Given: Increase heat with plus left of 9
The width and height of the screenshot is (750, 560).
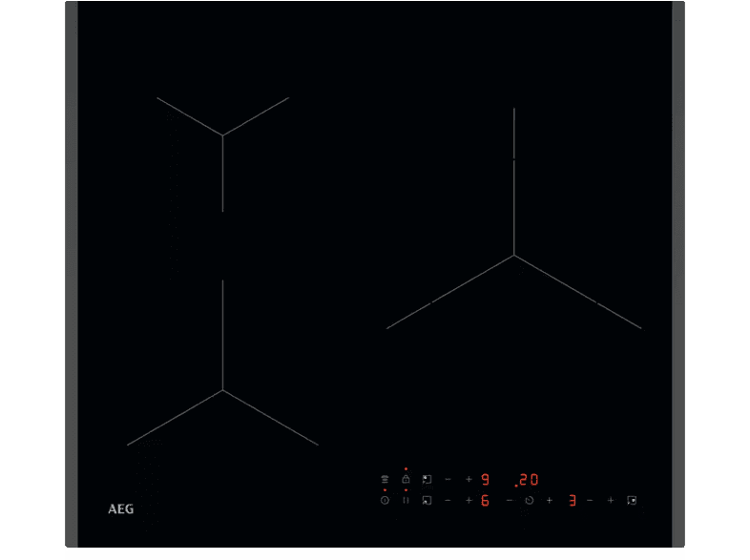Looking at the screenshot, I should pos(469,479).
